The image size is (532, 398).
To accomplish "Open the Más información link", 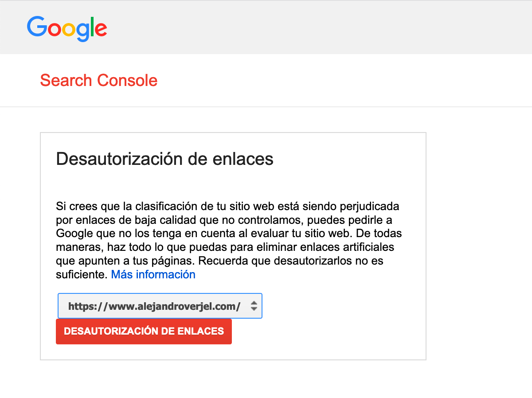I will point(153,274).
